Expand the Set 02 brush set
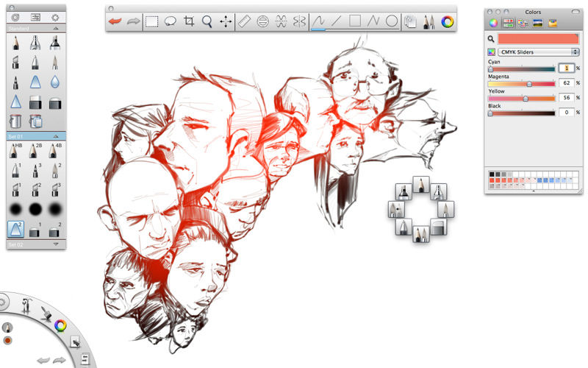Screen dimensions: 588x368 [x=56, y=244]
